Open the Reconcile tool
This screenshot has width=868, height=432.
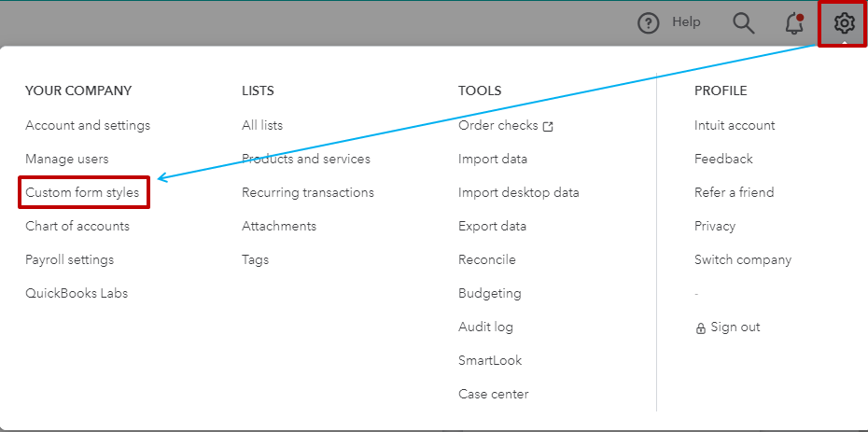point(487,259)
